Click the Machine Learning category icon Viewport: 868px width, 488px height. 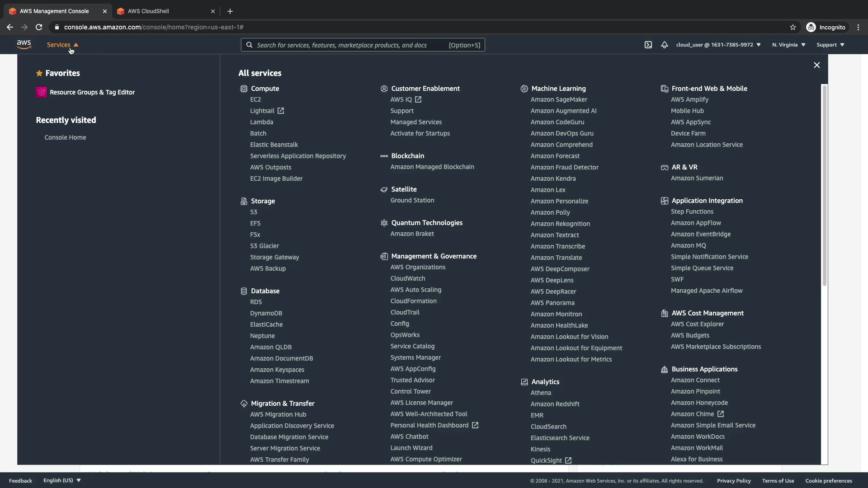tap(524, 89)
